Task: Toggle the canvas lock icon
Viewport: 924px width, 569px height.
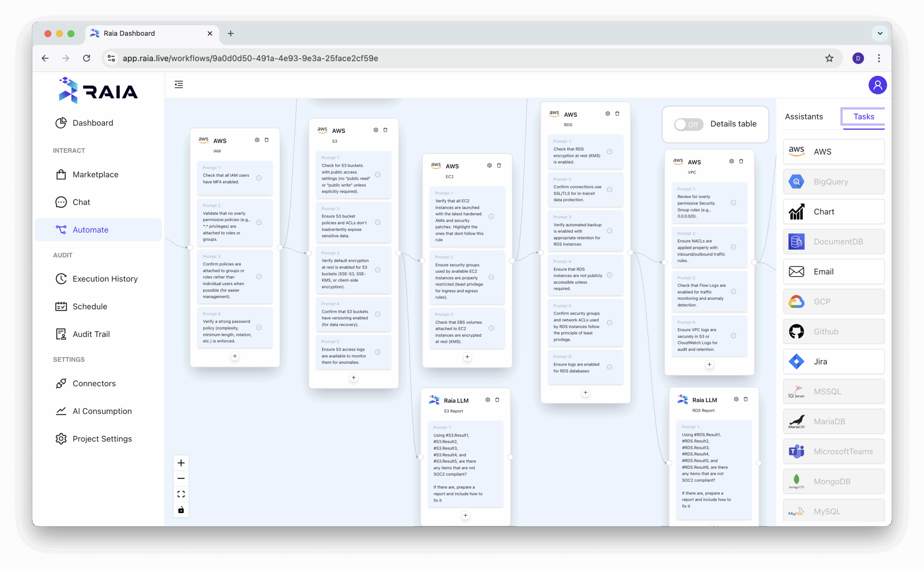Action: pos(181,510)
